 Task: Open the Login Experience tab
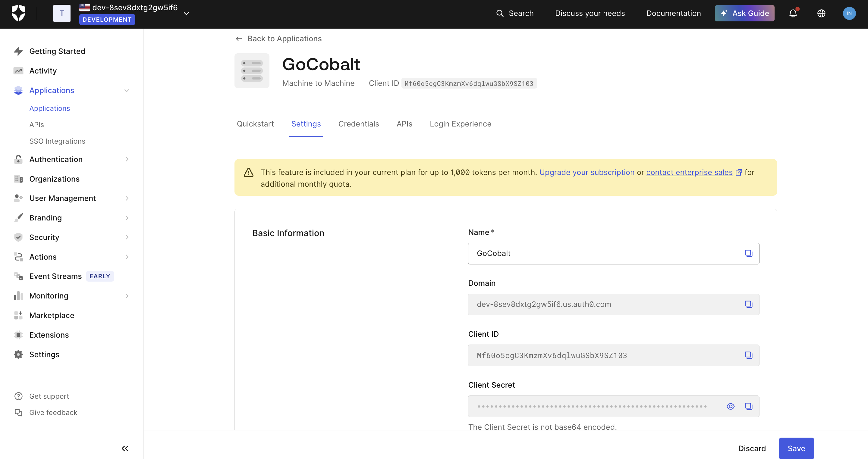[x=460, y=124]
